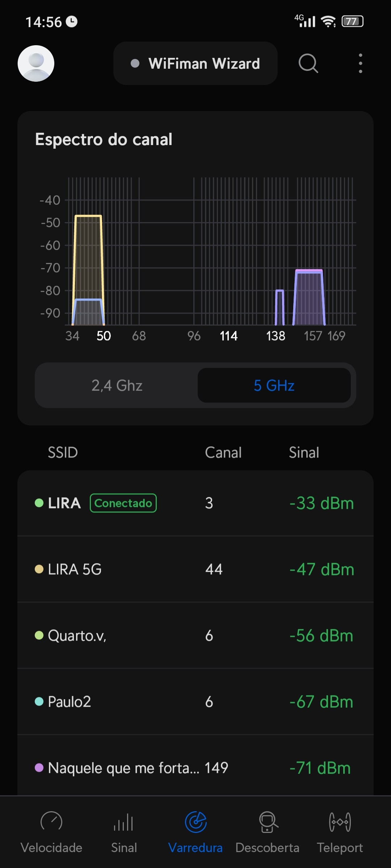Open the Paulo2 network details

195,702
